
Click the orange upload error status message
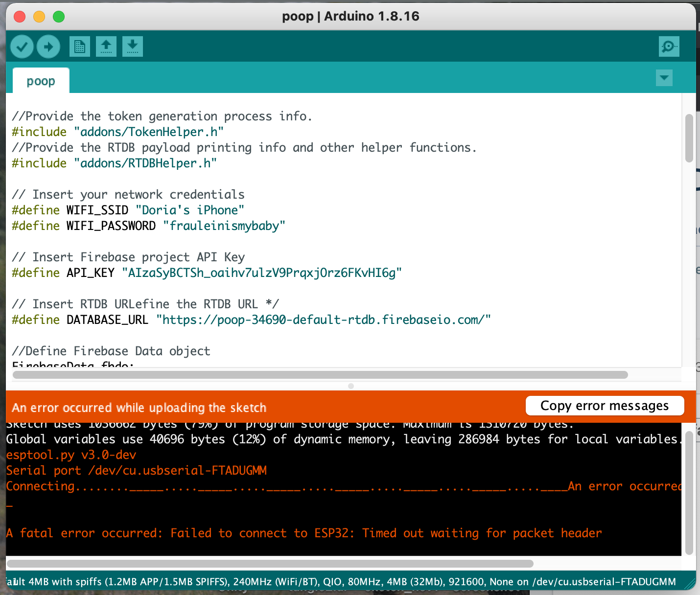139,408
